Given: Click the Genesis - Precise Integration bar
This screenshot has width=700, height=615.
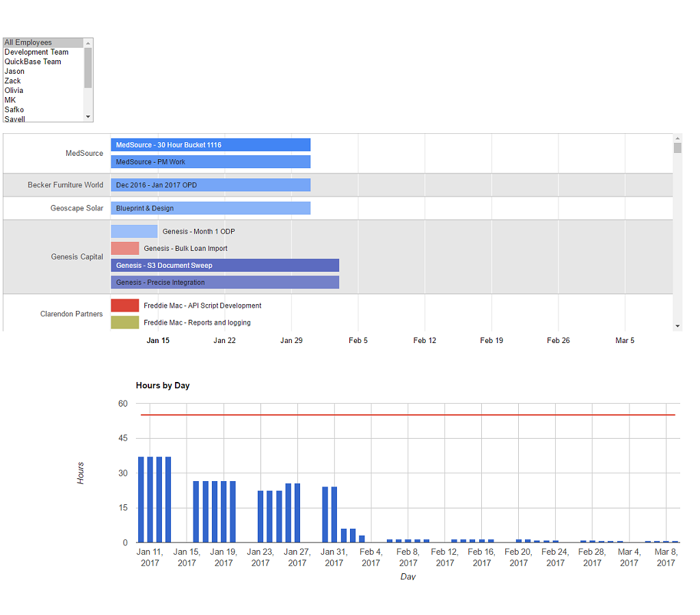Looking at the screenshot, I should tap(225, 282).
